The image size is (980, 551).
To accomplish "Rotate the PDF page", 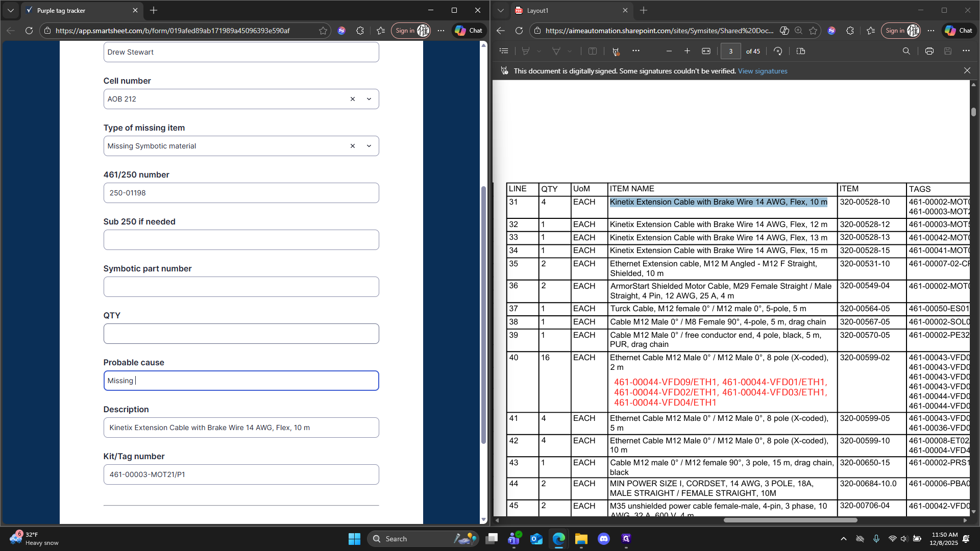I will (x=778, y=51).
